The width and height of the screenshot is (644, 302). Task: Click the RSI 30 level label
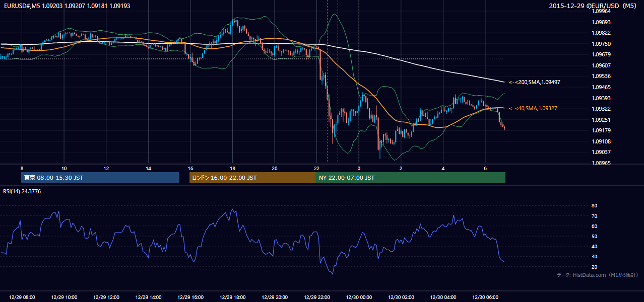click(594, 256)
